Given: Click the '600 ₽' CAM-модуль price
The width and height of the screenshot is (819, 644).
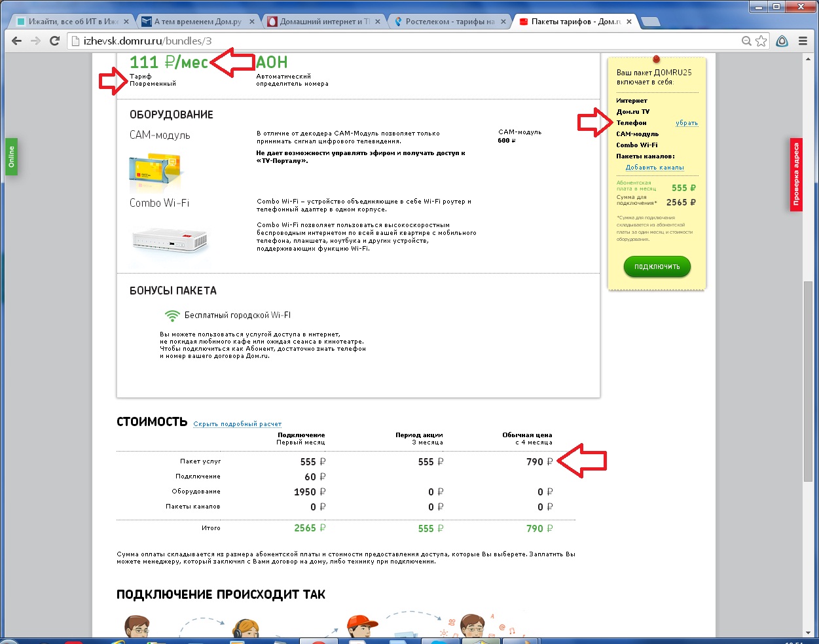Looking at the screenshot, I should tap(507, 141).
